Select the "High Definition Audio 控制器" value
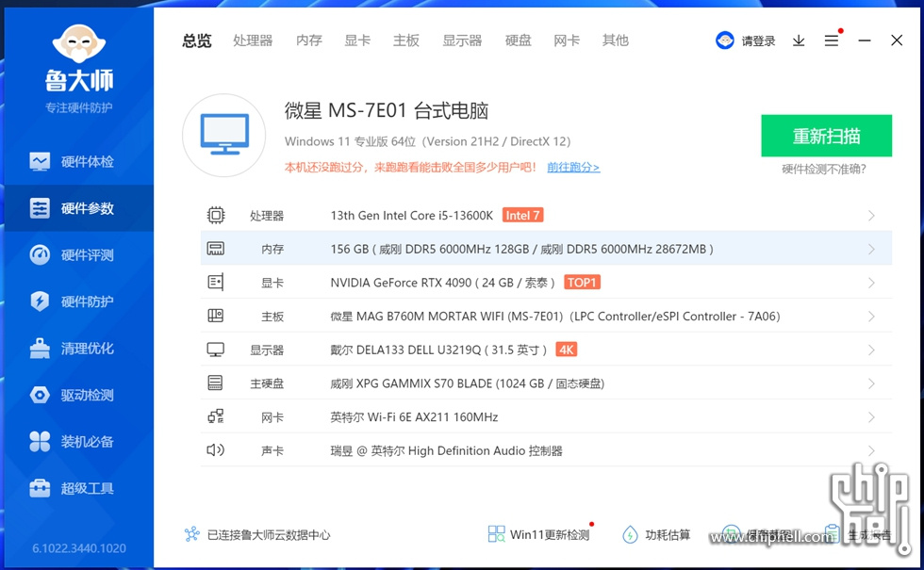Screen dimensions: 924x570 485,450
